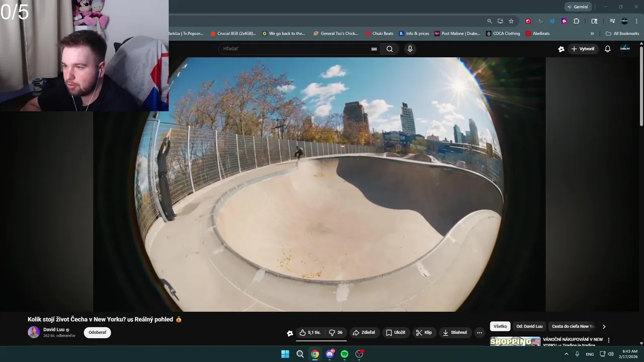Click the Vytvoriť create button

coord(583,49)
